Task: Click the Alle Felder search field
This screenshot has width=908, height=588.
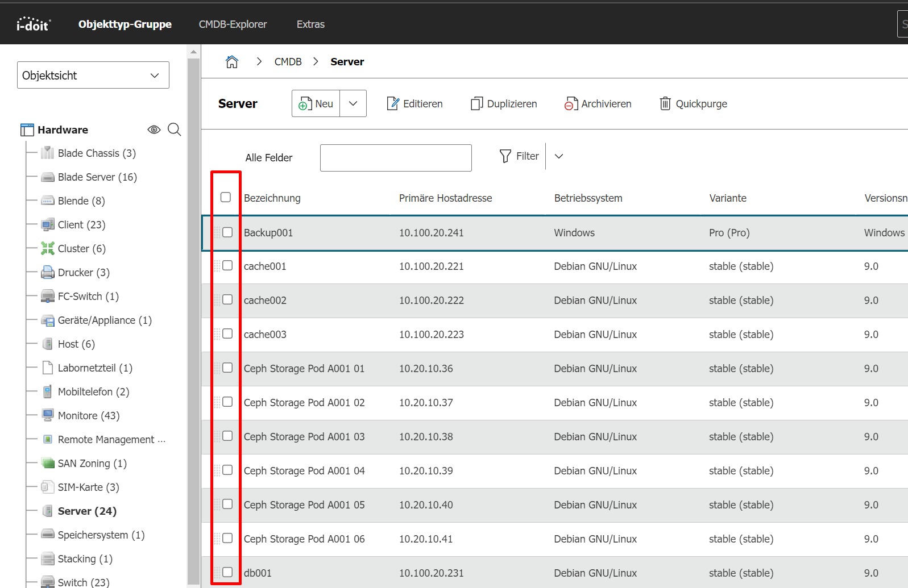Action: click(x=396, y=158)
